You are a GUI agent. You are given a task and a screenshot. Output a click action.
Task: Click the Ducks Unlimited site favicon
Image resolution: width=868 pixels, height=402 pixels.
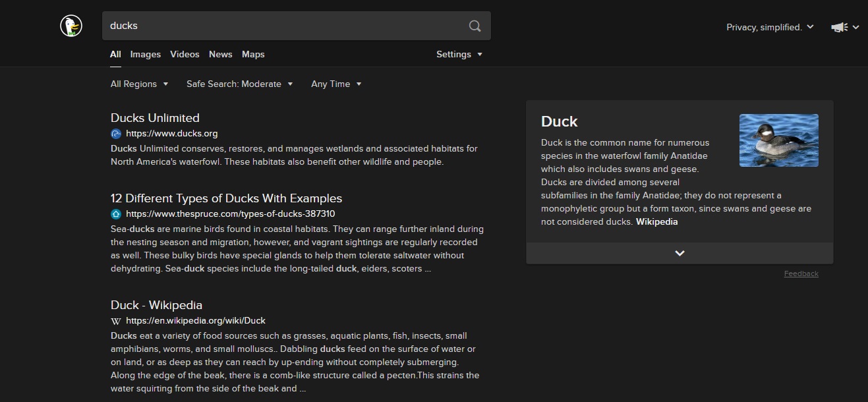(x=116, y=134)
